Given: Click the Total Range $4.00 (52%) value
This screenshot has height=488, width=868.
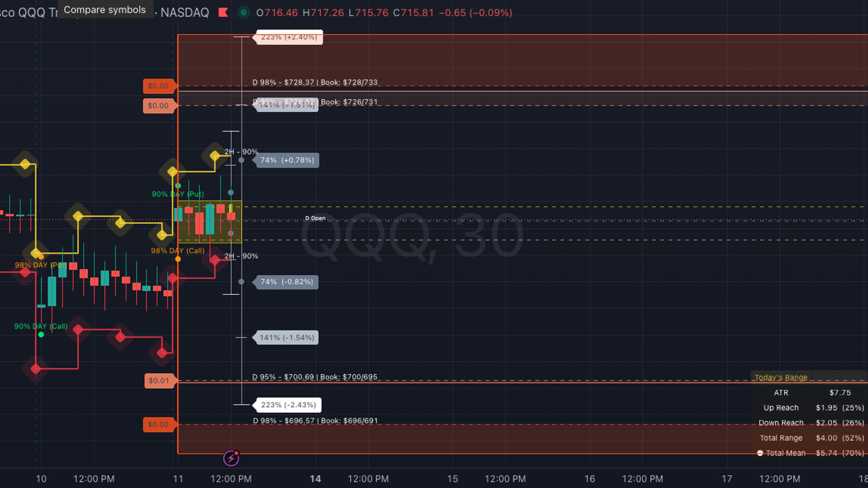Looking at the screenshot, I should (840, 438).
